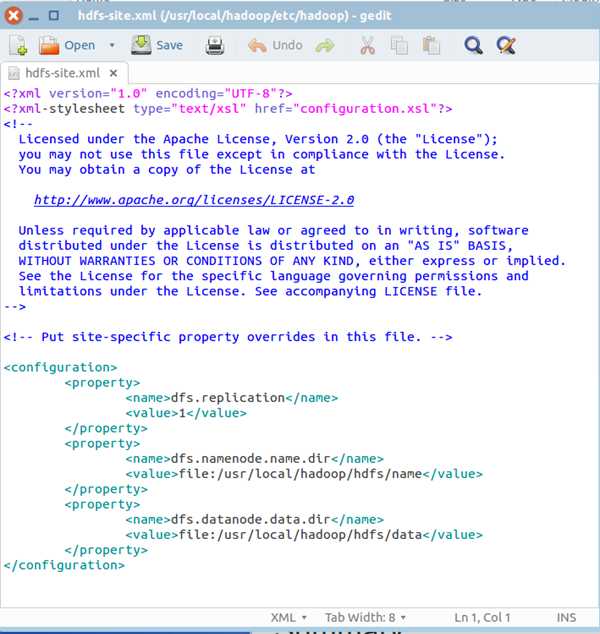Open the XML language dropdown
Screen dimensions: 600x634
point(288,617)
